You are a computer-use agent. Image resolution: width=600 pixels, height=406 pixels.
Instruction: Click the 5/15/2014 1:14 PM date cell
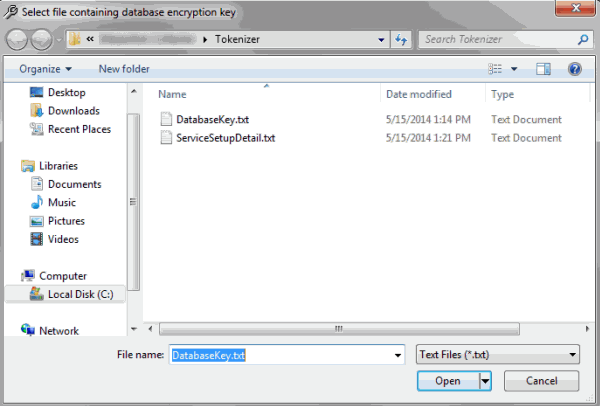[428, 119]
